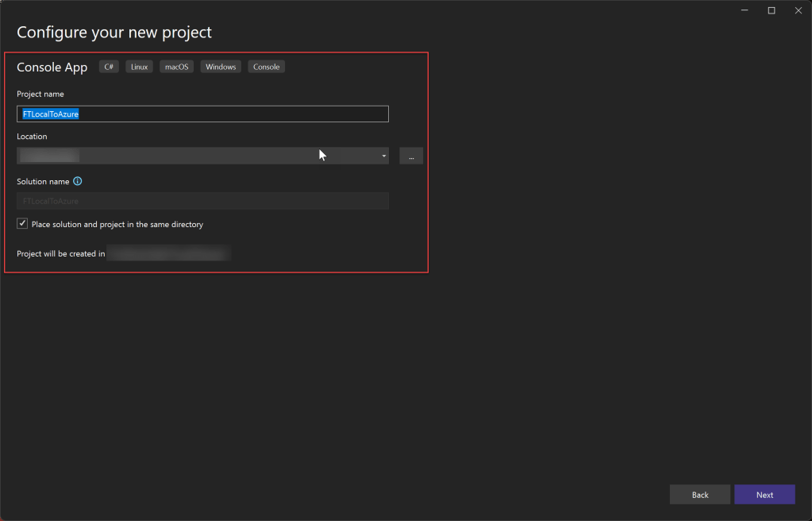Viewport: 812px width, 521px height.
Task: Click the disabled Solution name field
Action: [202, 202]
